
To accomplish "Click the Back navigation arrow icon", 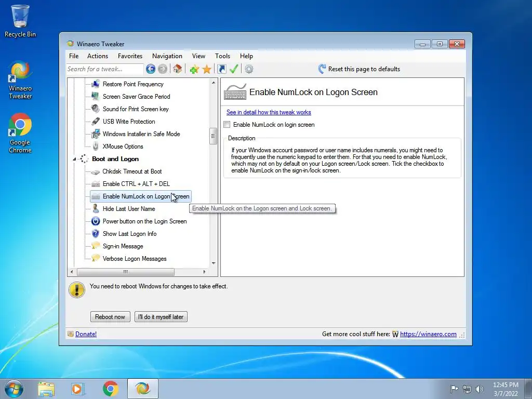I will pos(151,69).
